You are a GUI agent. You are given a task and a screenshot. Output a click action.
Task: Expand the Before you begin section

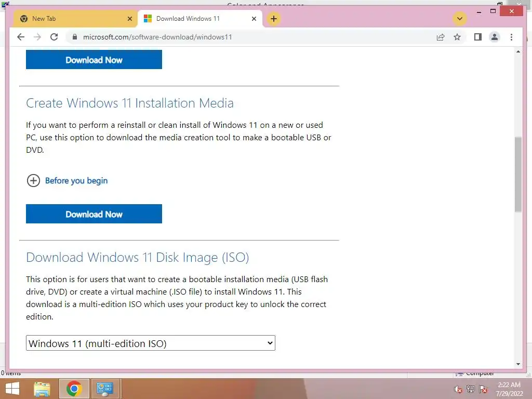coord(67,180)
